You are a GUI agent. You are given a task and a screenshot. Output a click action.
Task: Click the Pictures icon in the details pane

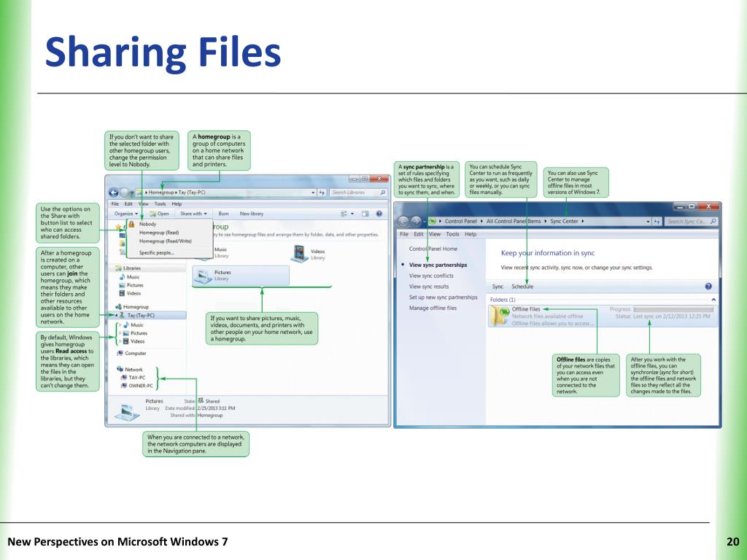tap(127, 411)
